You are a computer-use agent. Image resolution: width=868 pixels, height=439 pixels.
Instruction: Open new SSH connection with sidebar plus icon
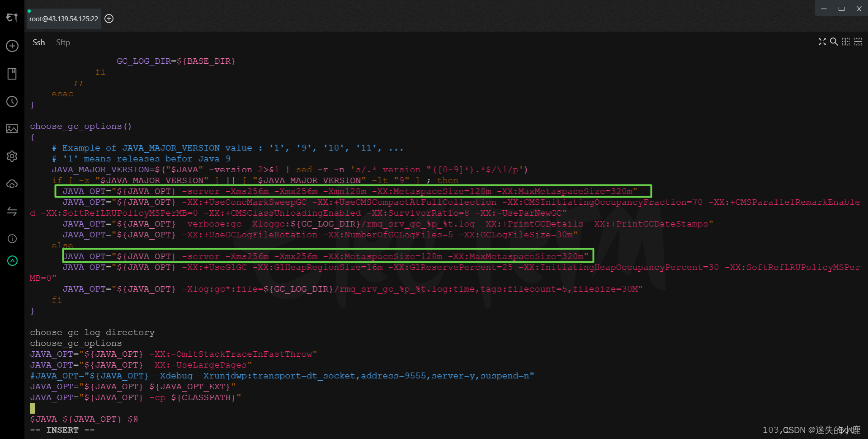pos(12,46)
